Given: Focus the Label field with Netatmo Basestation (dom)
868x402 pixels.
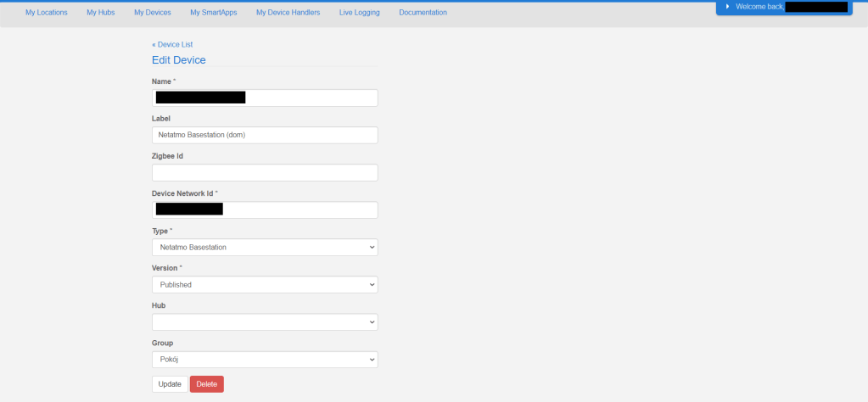Looking at the screenshot, I should pyautogui.click(x=265, y=136).
